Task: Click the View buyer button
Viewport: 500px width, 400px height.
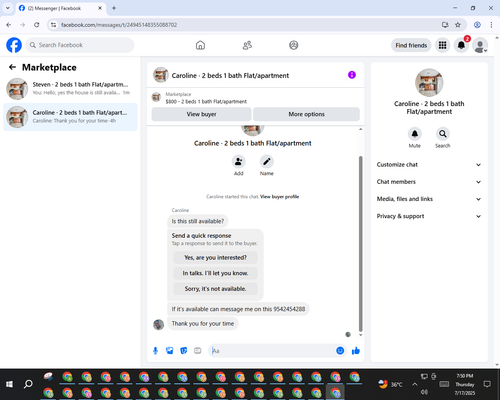Action: click(x=201, y=114)
